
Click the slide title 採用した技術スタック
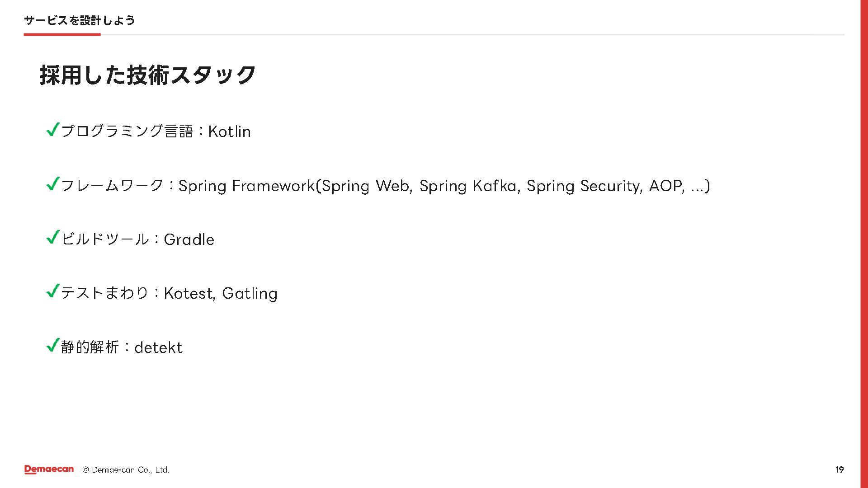pyautogui.click(x=148, y=75)
